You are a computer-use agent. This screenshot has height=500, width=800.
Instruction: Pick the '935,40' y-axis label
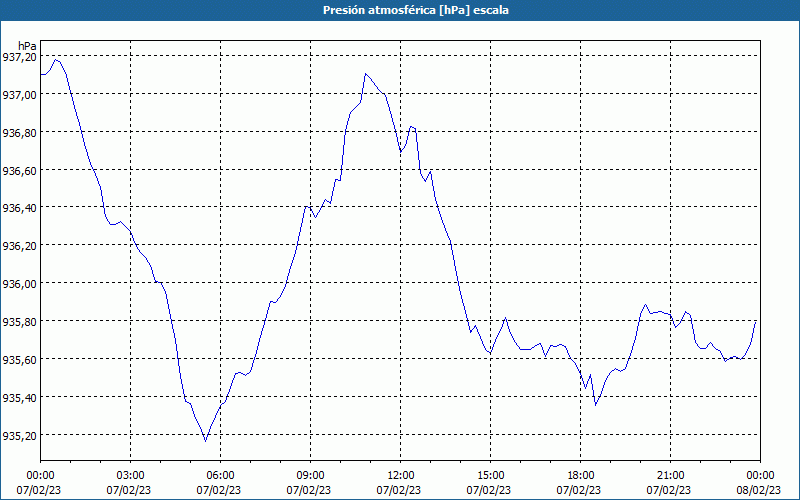pyautogui.click(x=19, y=397)
